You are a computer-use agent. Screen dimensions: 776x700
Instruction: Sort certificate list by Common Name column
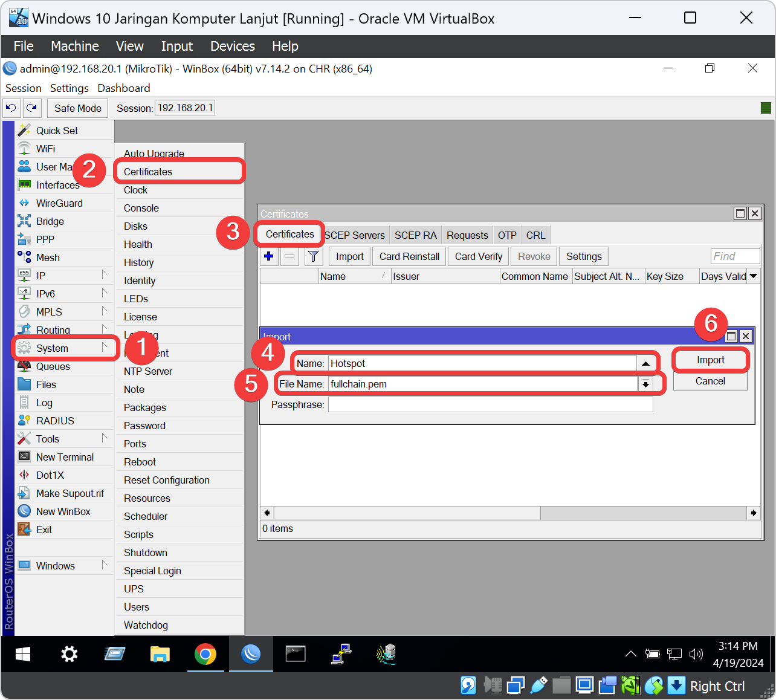pos(535,276)
